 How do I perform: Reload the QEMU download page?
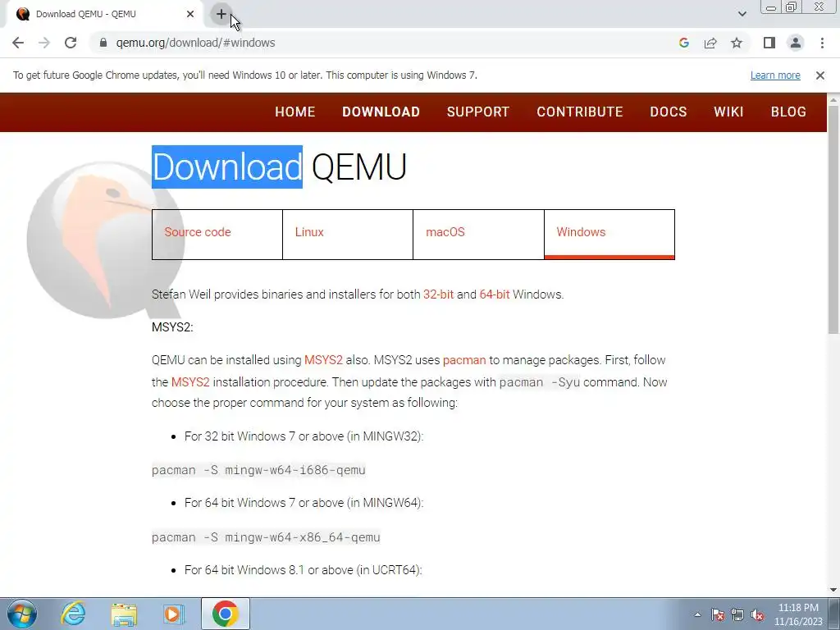(71, 43)
